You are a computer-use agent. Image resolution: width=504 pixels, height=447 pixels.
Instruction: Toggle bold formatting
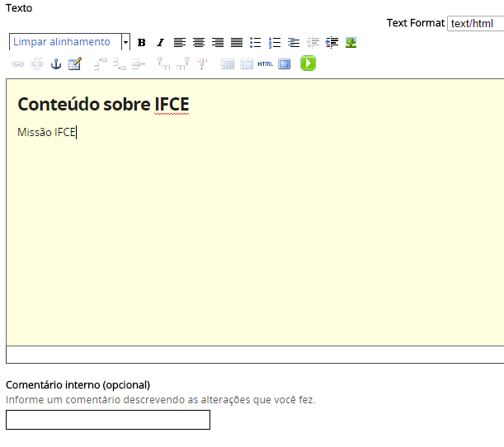pos(141,42)
